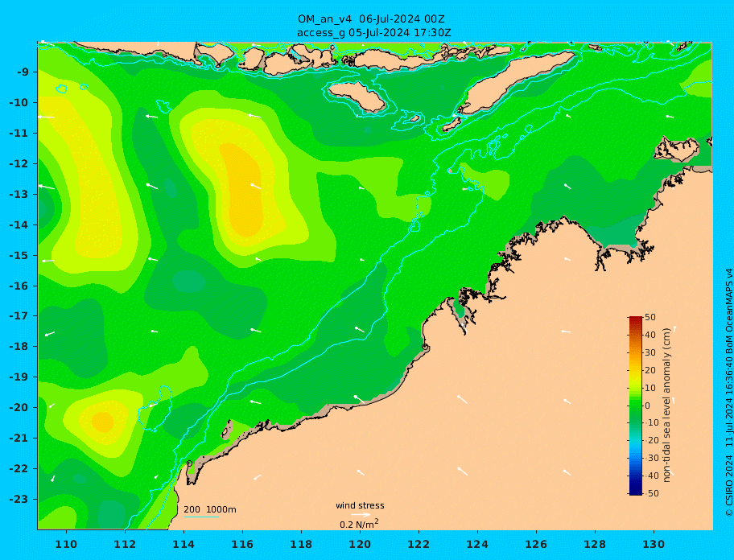Image resolution: width=734 pixels, height=560 pixels.
Task: Click the longitude label 122
Action: point(419,544)
